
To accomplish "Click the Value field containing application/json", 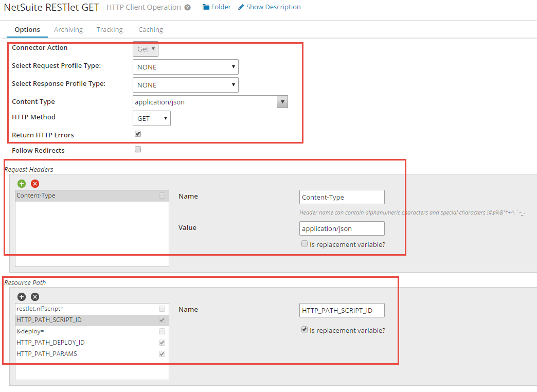I will coord(342,228).
